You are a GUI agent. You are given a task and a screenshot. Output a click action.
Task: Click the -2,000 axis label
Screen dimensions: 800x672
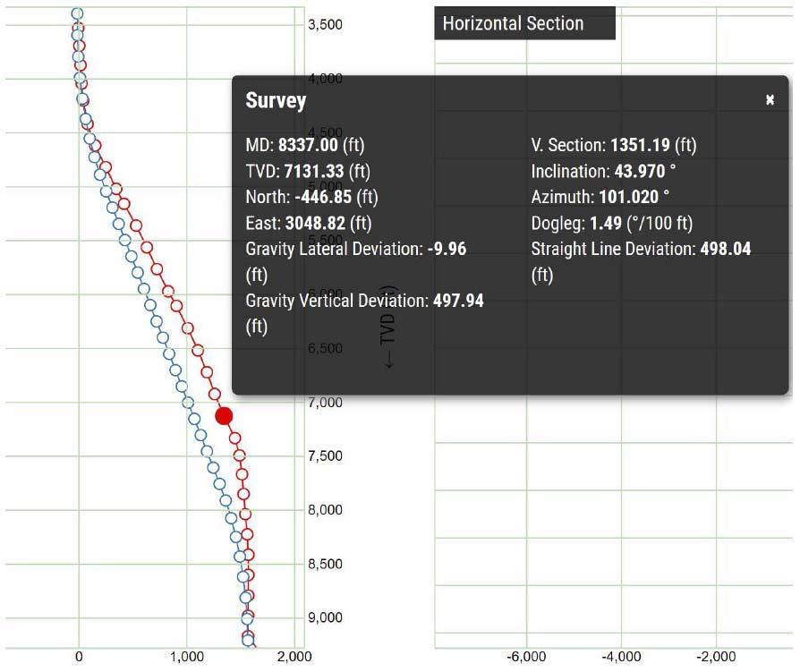coord(716,657)
